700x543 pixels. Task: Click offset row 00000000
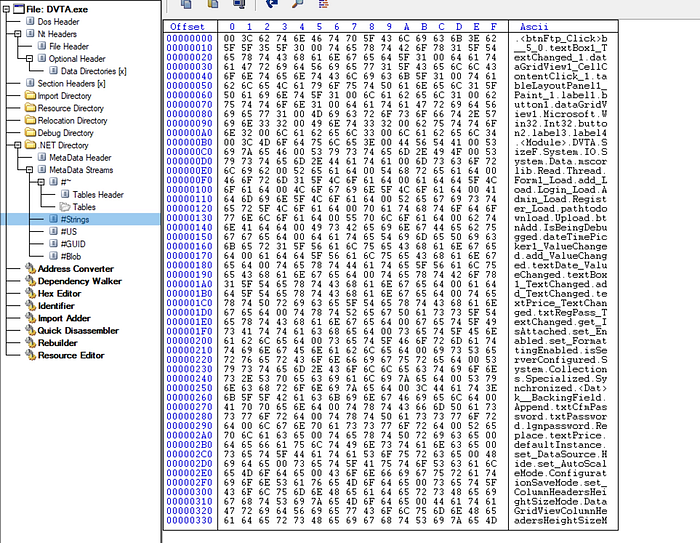pyautogui.click(x=190, y=39)
